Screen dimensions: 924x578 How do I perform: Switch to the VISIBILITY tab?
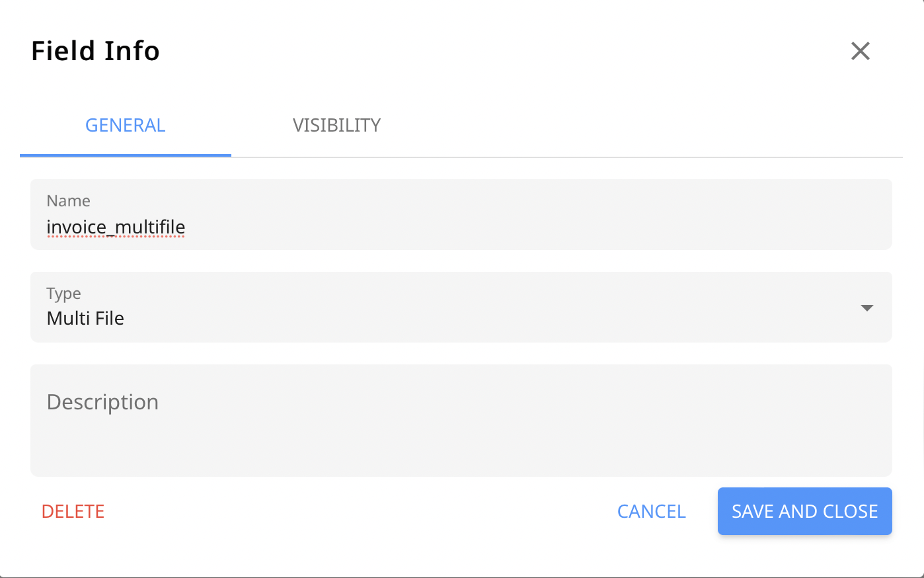tap(336, 125)
